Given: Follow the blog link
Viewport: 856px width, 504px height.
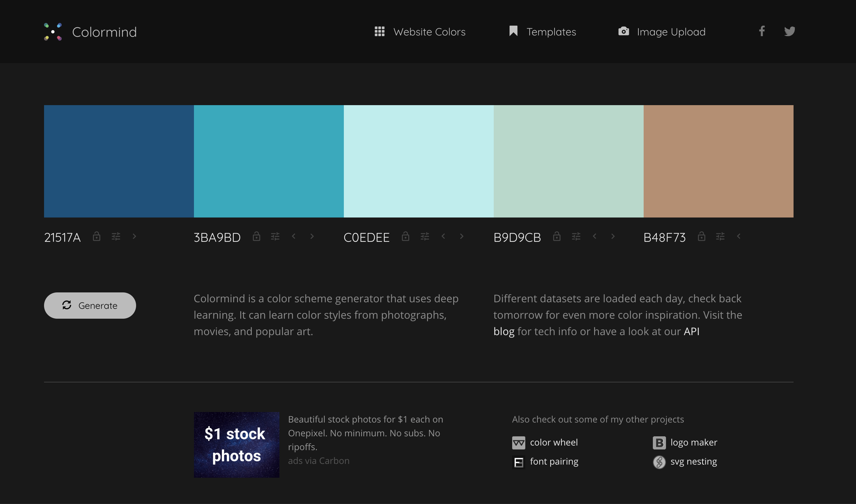Looking at the screenshot, I should tap(504, 332).
